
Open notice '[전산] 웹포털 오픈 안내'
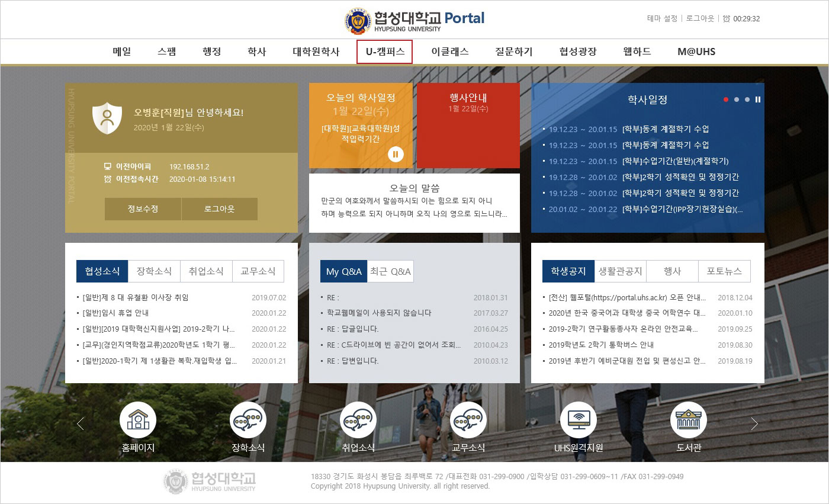[x=628, y=297]
